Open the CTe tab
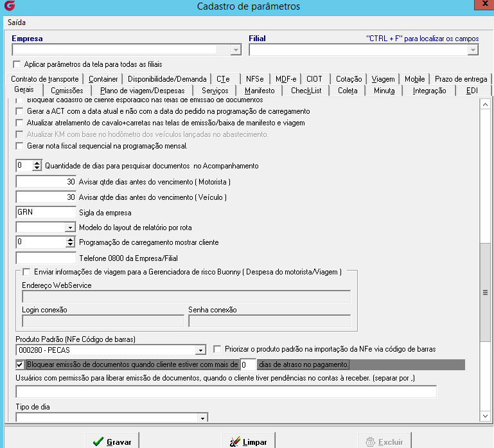This screenshot has height=448, width=494. click(223, 79)
